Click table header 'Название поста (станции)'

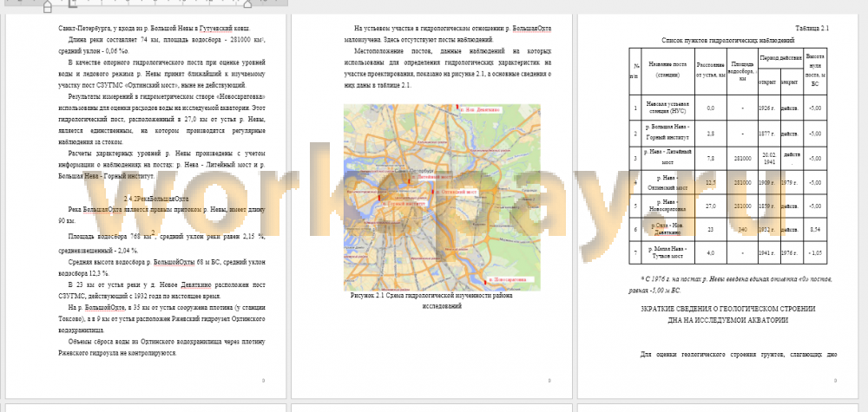tap(667, 69)
